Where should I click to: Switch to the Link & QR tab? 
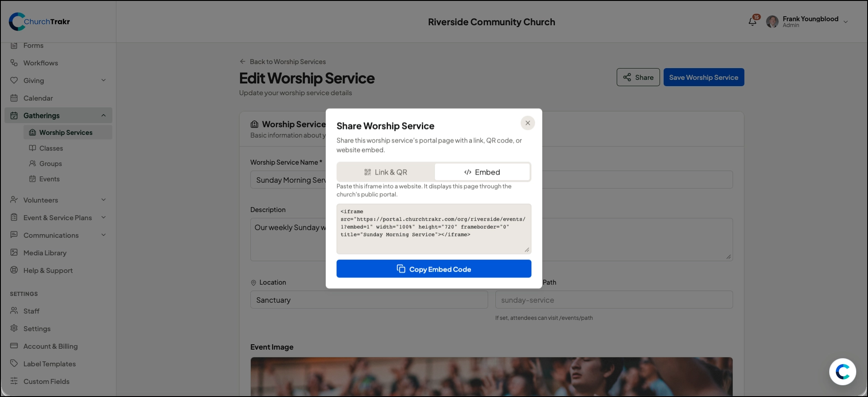[x=386, y=172]
